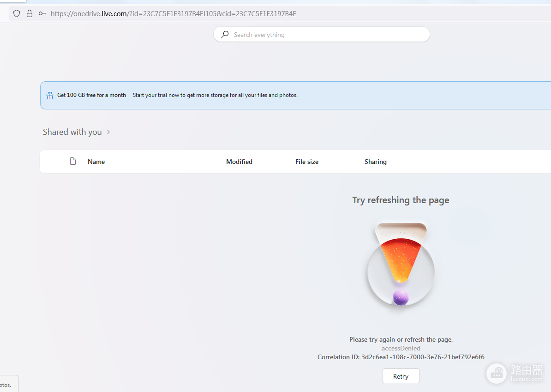Click the onedrive.live.com address bar URL

pyautogui.click(x=173, y=14)
